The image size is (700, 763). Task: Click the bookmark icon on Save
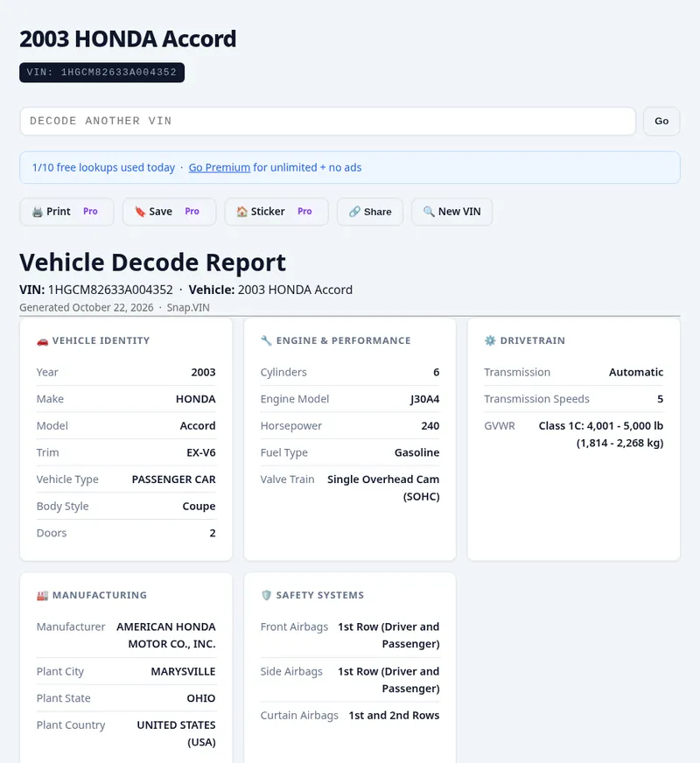(x=140, y=212)
